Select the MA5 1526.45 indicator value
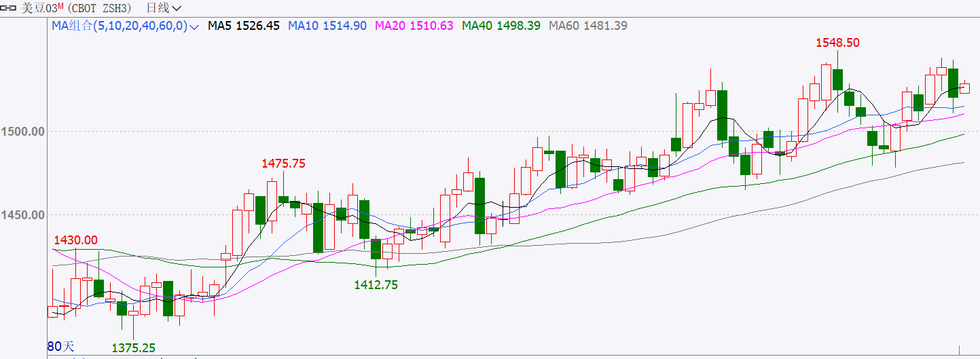Screen dimensions: 980x359 244,26
